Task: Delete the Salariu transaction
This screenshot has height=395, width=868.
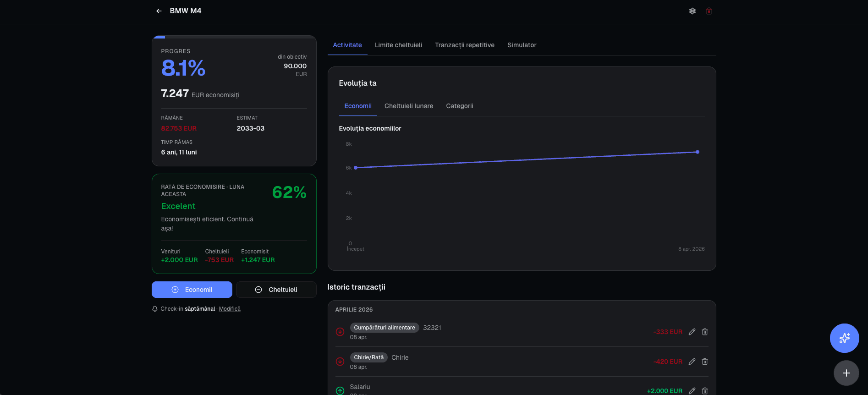Action: [x=705, y=391]
